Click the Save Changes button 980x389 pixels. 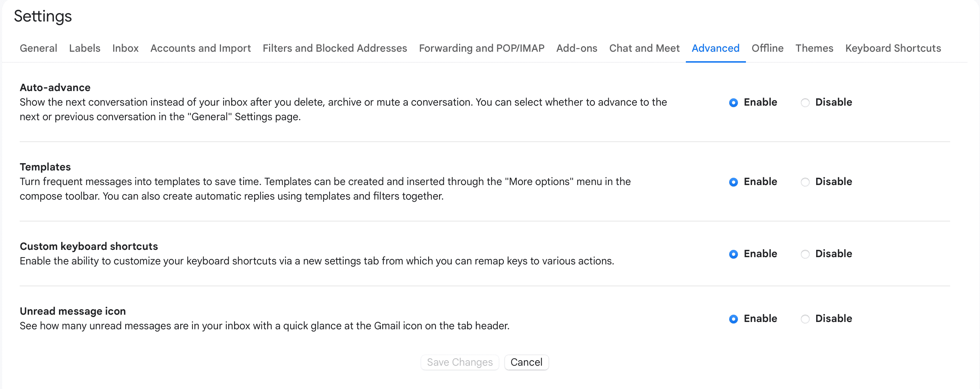459,362
